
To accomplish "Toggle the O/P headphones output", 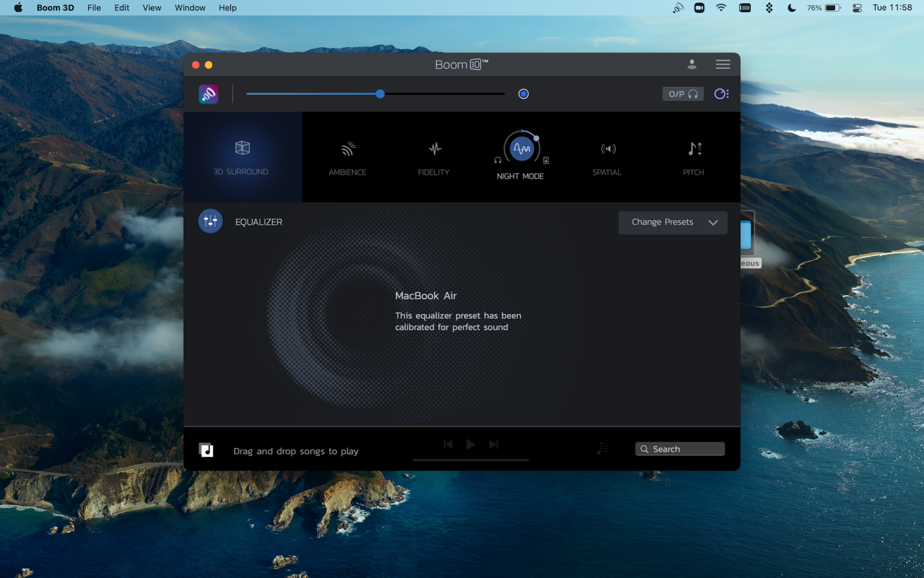I will [683, 93].
